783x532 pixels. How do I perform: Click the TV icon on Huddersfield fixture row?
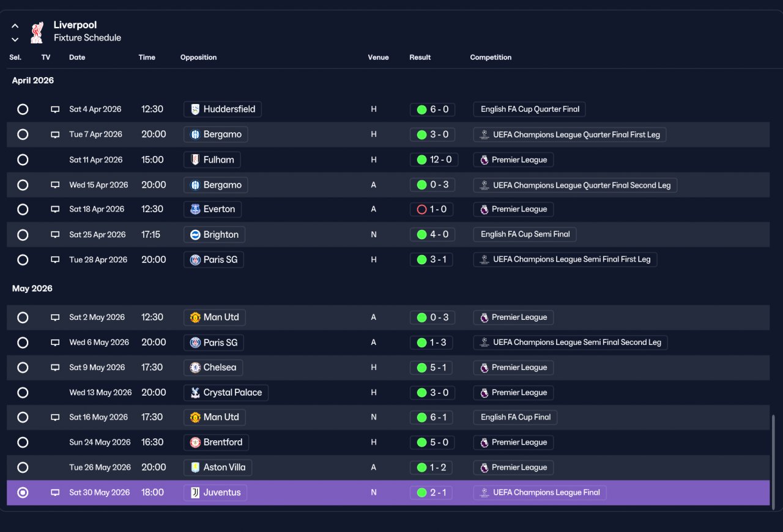tap(55, 109)
